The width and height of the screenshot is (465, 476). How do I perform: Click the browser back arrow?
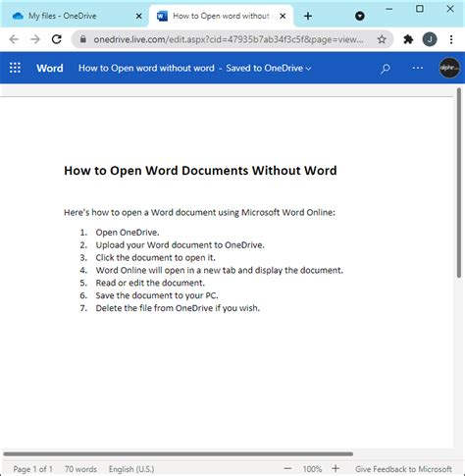(x=14, y=39)
